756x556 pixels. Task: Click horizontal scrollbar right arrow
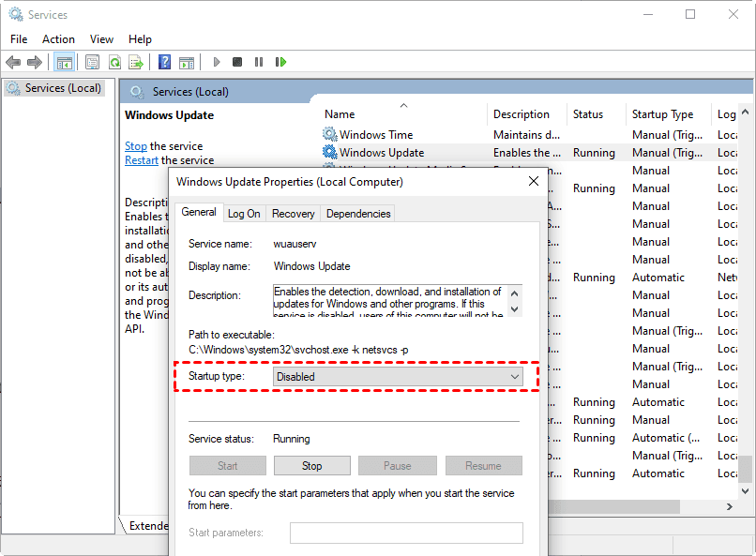coord(730,506)
